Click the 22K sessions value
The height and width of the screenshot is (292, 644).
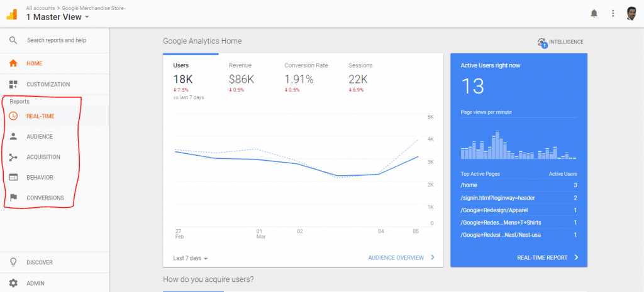[358, 79]
